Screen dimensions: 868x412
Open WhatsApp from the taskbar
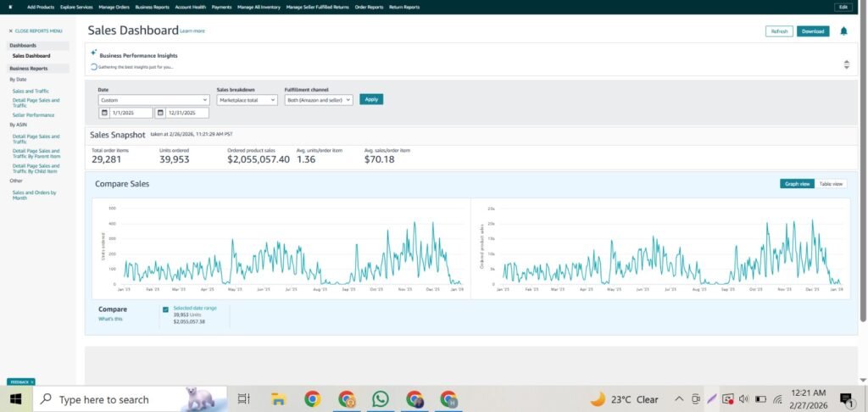pyautogui.click(x=380, y=398)
